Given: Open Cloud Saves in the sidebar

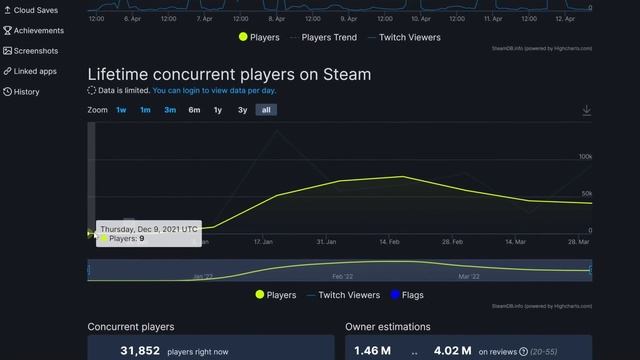Looking at the screenshot, I should point(31,10).
